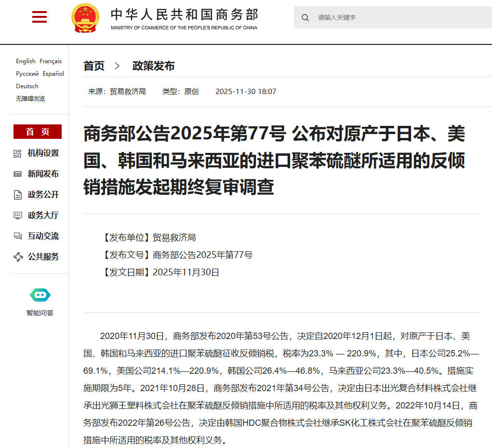Open the red hamburger menu

click(39, 17)
